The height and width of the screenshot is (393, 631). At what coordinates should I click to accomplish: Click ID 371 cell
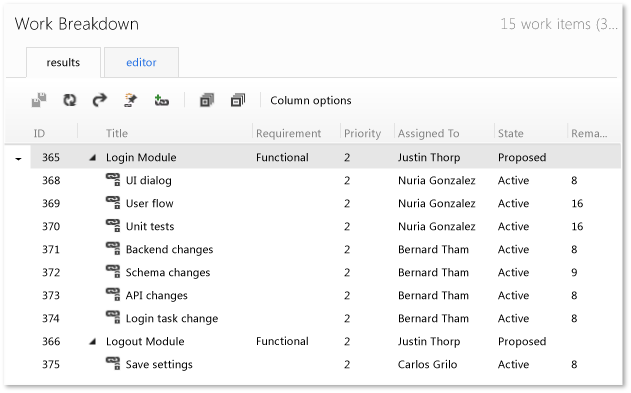pyautogui.click(x=51, y=249)
